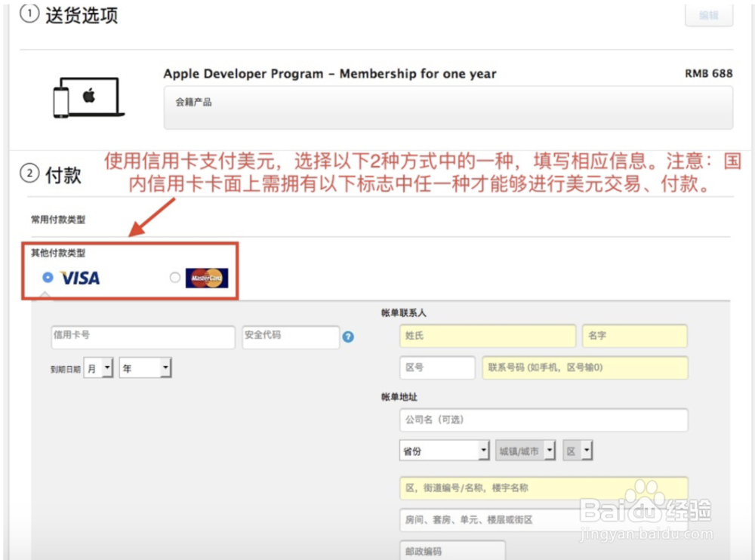Click the 送货选项 section heading
The image size is (755, 560).
[82, 15]
